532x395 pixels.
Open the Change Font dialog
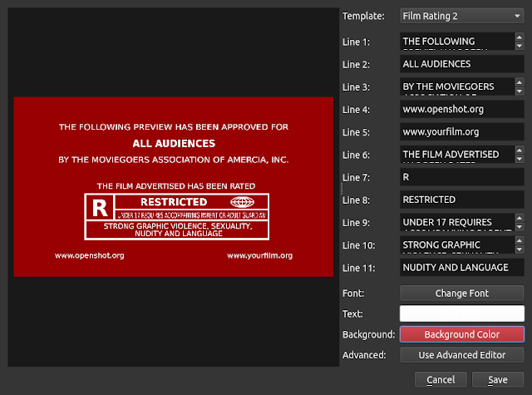462,294
